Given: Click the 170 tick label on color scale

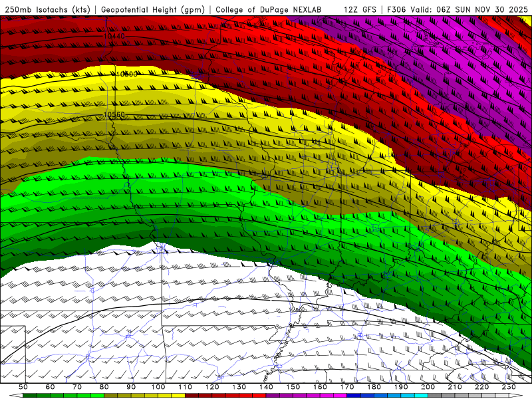Looking at the screenshot, I should (x=346, y=387).
